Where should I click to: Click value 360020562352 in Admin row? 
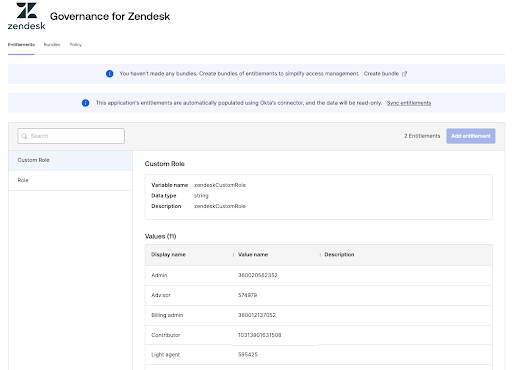pyautogui.click(x=258, y=275)
